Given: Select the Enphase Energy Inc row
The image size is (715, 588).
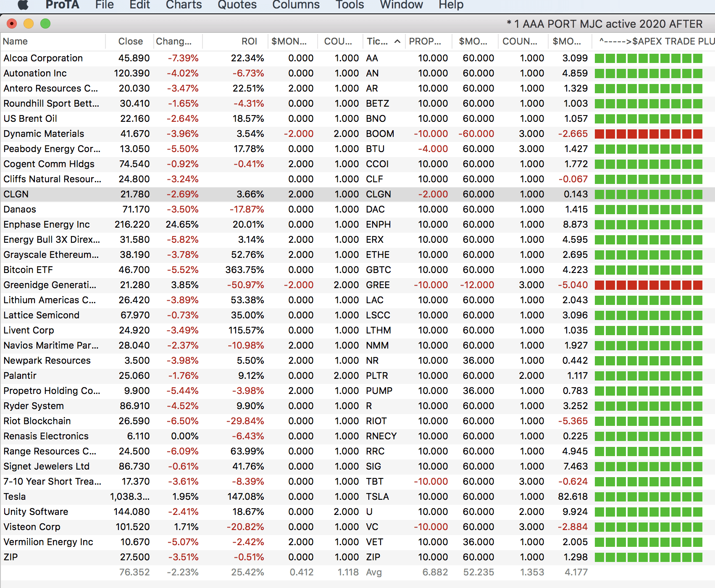Looking at the screenshot, I should 357,225.
